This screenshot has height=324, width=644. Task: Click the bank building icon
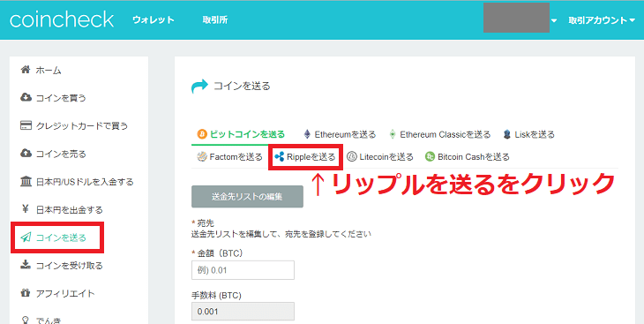click(x=26, y=181)
